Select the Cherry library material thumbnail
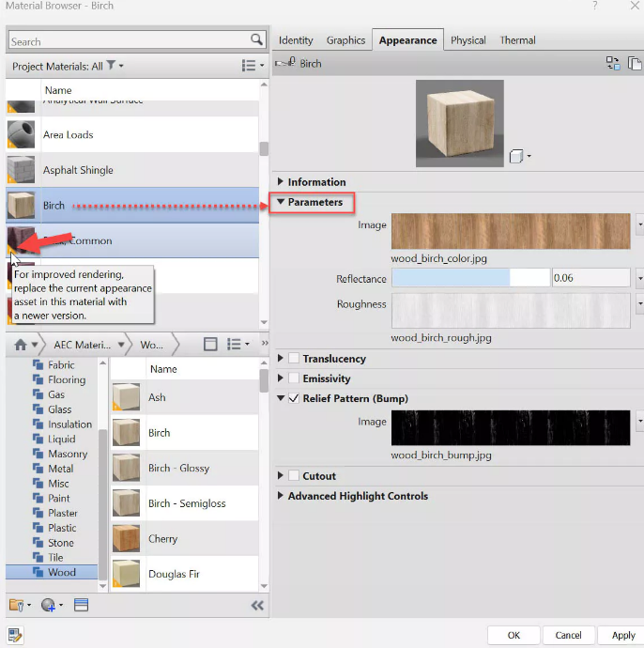 point(127,538)
